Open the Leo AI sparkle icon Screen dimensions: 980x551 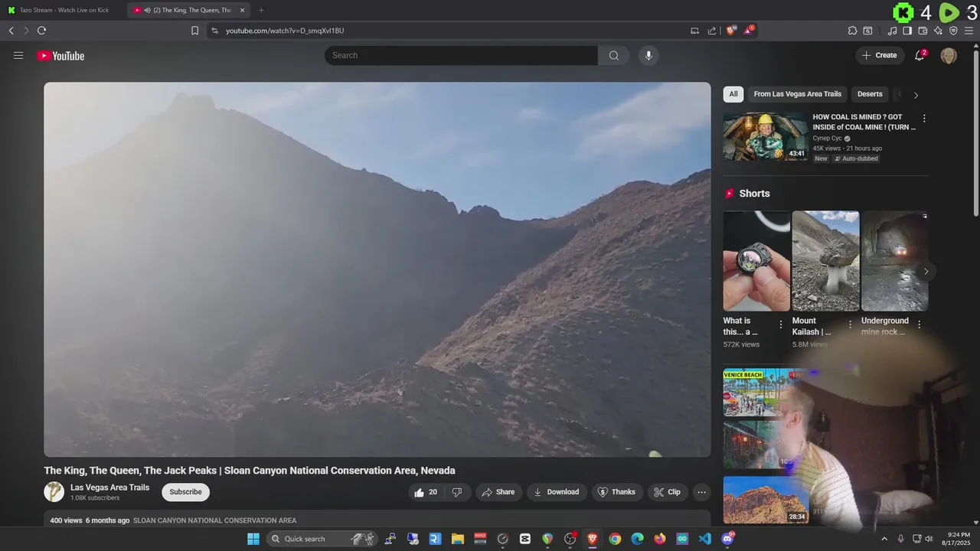[938, 31]
